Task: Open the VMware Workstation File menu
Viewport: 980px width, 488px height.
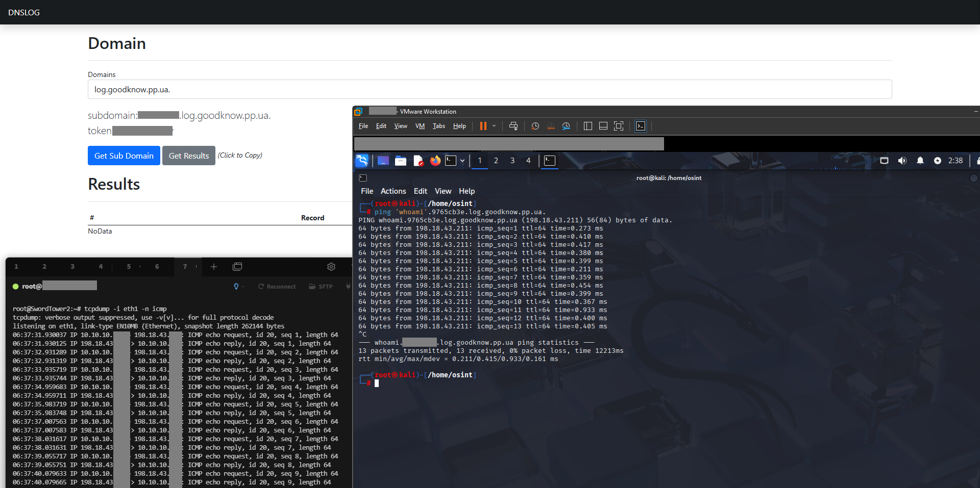Action: coord(363,126)
